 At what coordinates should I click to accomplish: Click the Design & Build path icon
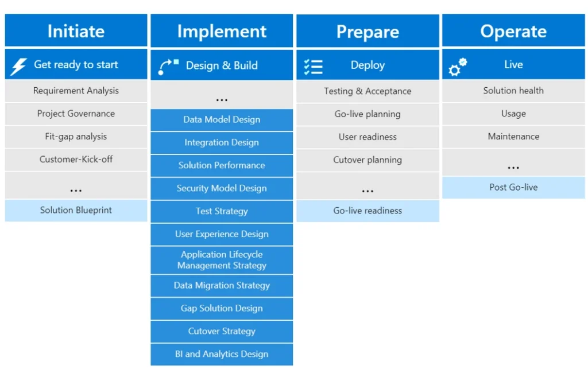click(168, 67)
